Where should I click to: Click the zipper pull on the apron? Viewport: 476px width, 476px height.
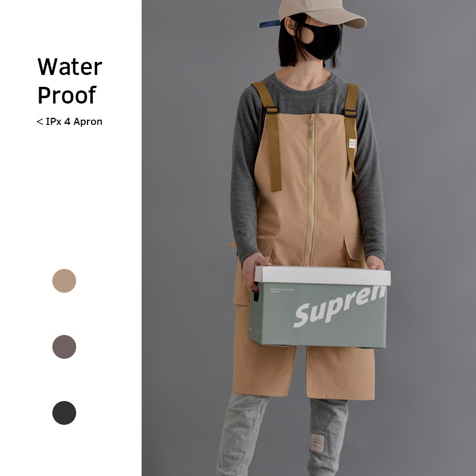[312, 127]
